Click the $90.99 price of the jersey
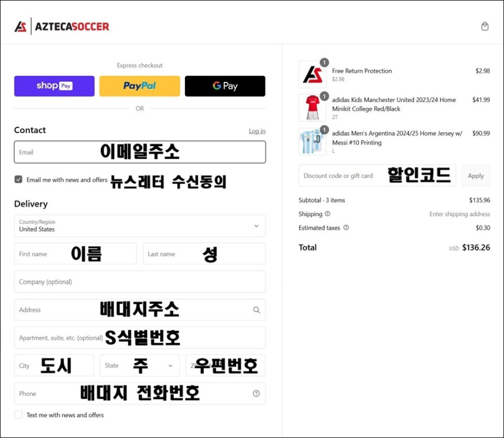The height and width of the screenshot is (438, 504). [481, 133]
